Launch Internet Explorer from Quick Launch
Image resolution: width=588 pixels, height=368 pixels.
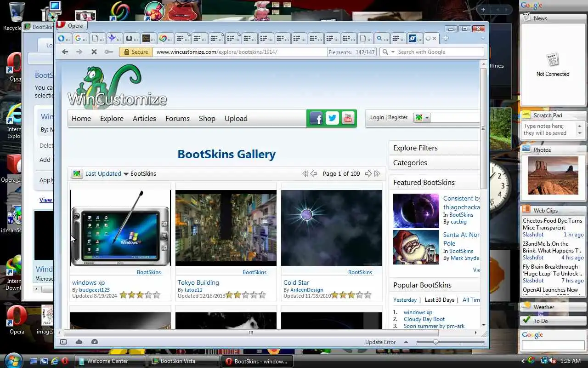pyautogui.click(x=55, y=361)
